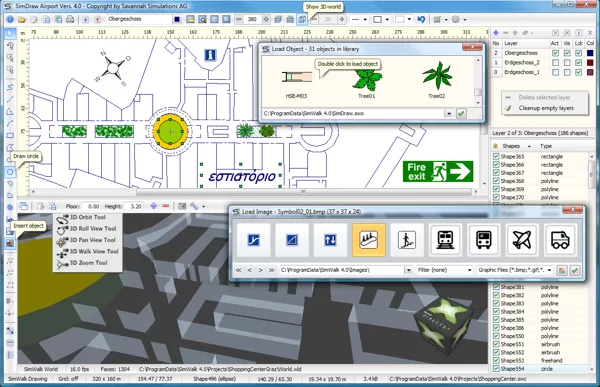
Task: Select the Shape553 freehand row
Action: pos(540,361)
